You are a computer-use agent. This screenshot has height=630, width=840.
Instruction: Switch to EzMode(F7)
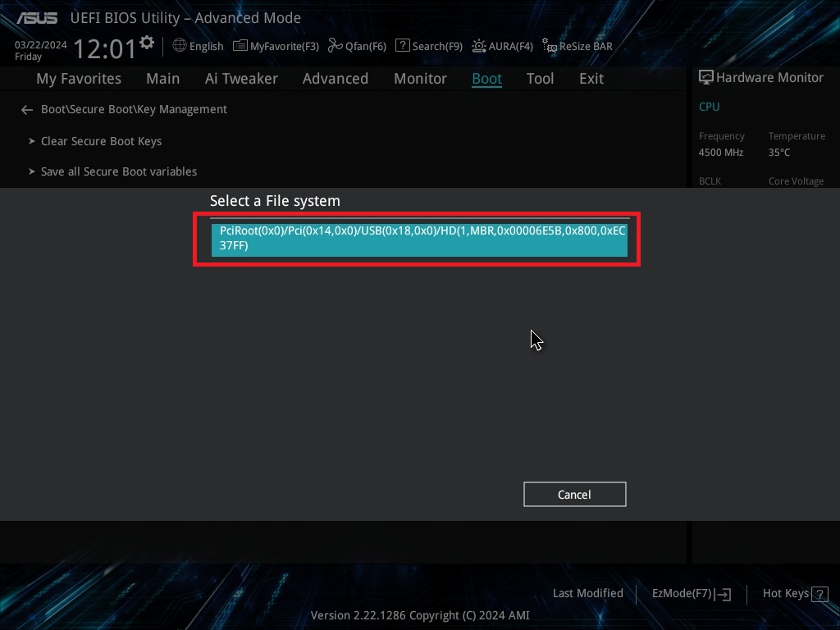tap(691, 594)
